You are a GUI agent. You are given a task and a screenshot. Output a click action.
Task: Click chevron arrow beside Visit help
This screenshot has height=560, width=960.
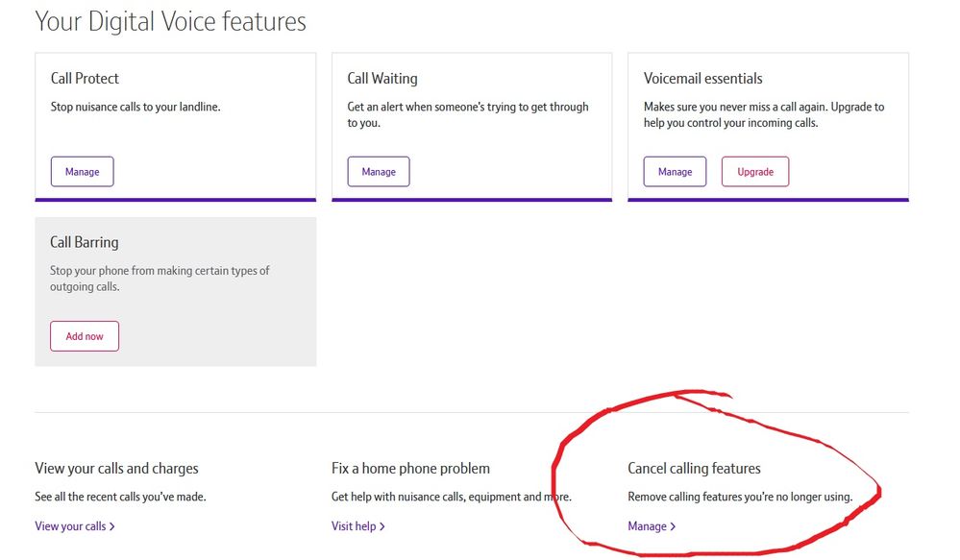click(x=382, y=526)
